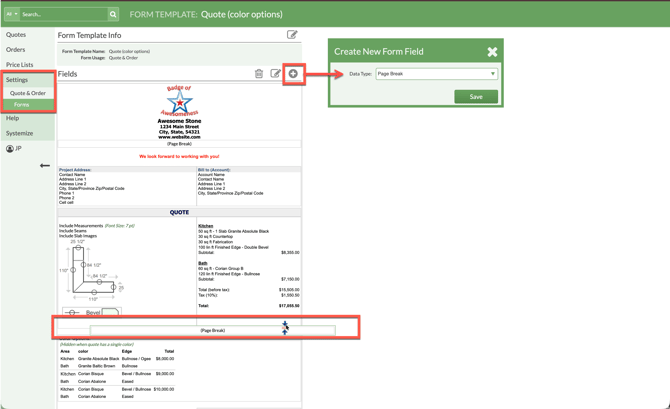The image size is (670, 409).
Task: Add new field with plus icon
Action: pyautogui.click(x=293, y=74)
